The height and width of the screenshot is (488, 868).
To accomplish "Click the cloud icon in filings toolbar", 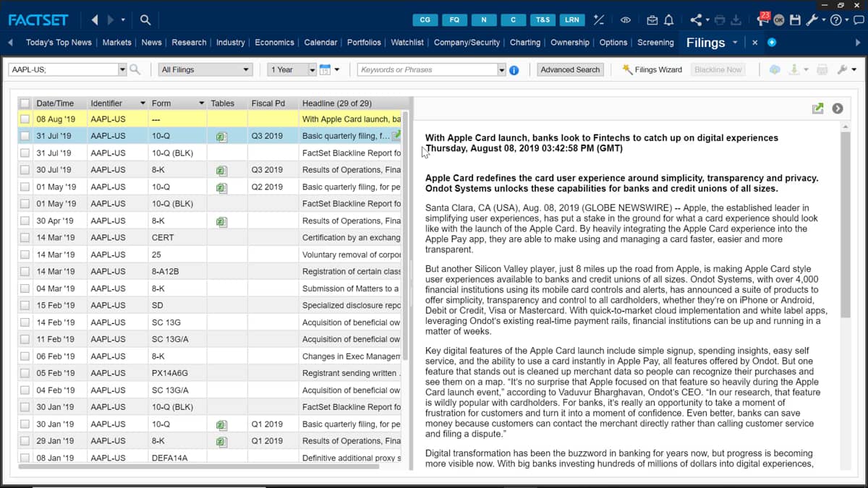I will click(x=775, y=69).
